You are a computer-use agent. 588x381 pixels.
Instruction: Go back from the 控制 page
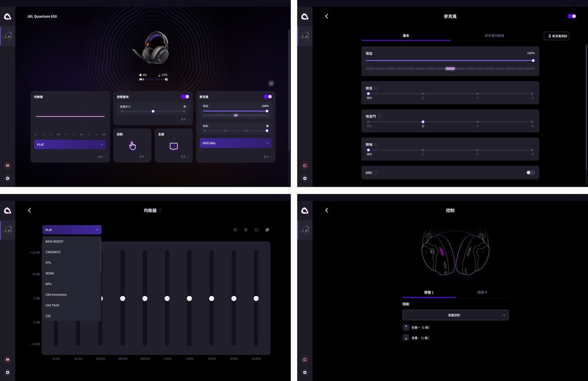click(326, 210)
